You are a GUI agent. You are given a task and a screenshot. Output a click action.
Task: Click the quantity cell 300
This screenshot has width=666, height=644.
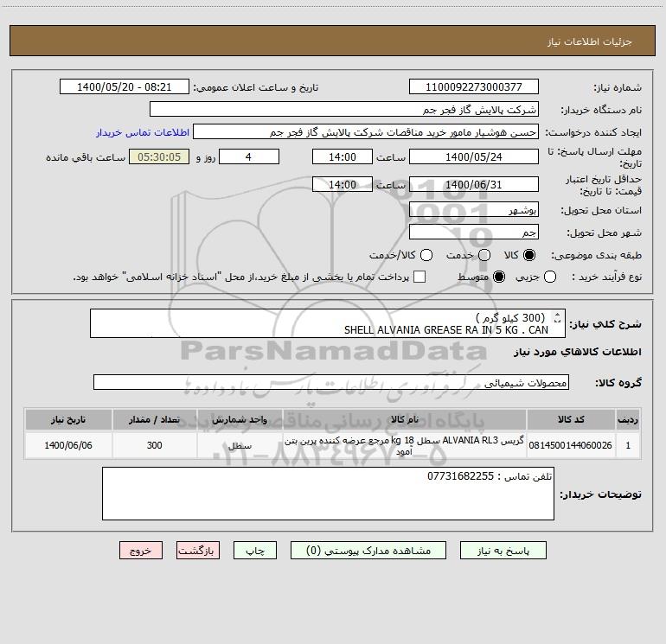tap(155, 445)
